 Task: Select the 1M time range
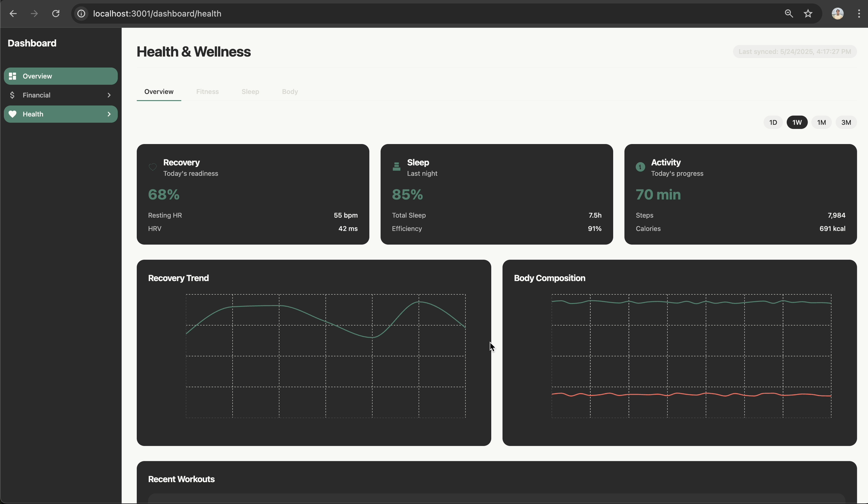821,122
